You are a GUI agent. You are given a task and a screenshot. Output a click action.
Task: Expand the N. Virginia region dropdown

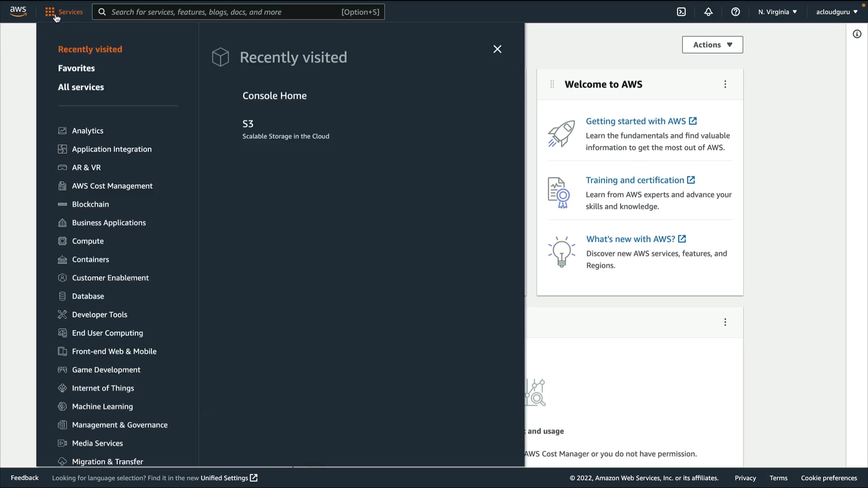(x=778, y=12)
